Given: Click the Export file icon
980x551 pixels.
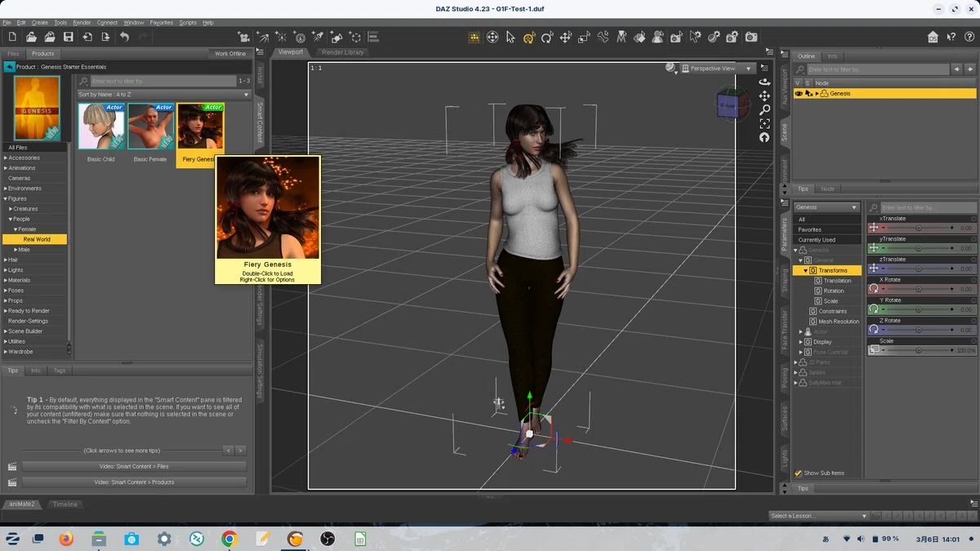Looking at the screenshot, I should tap(105, 37).
